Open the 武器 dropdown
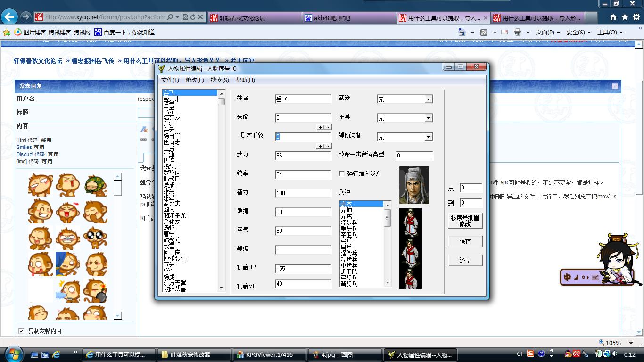644x362 pixels. pyautogui.click(x=428, y=99)
